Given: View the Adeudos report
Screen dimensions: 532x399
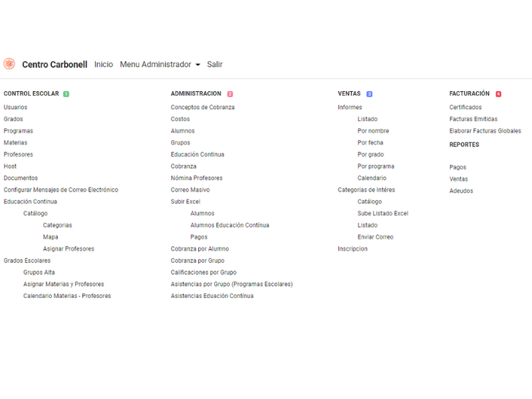Looking at the screenshot, I should [461, 191].
